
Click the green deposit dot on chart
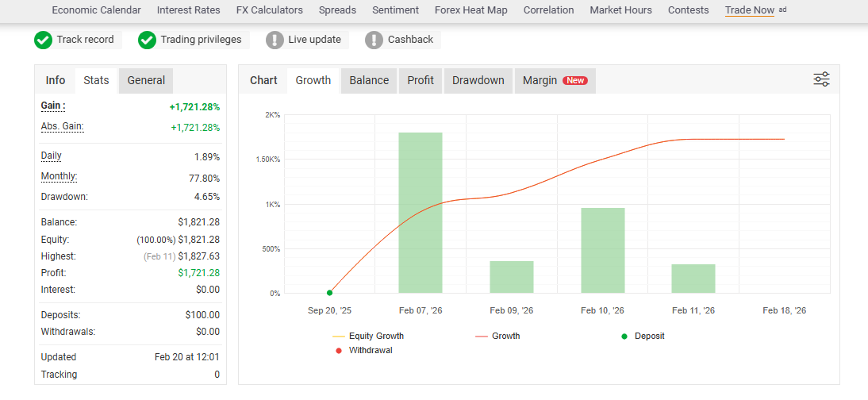(x=329, y=293)
